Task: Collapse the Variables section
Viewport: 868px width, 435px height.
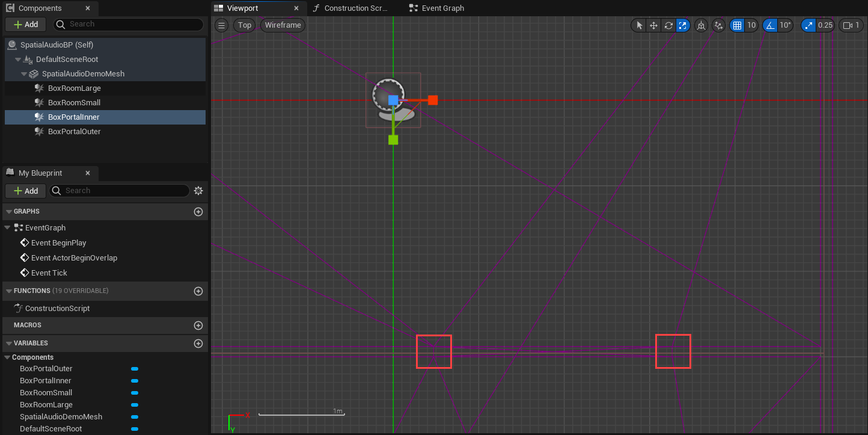Action: (9, 344)
